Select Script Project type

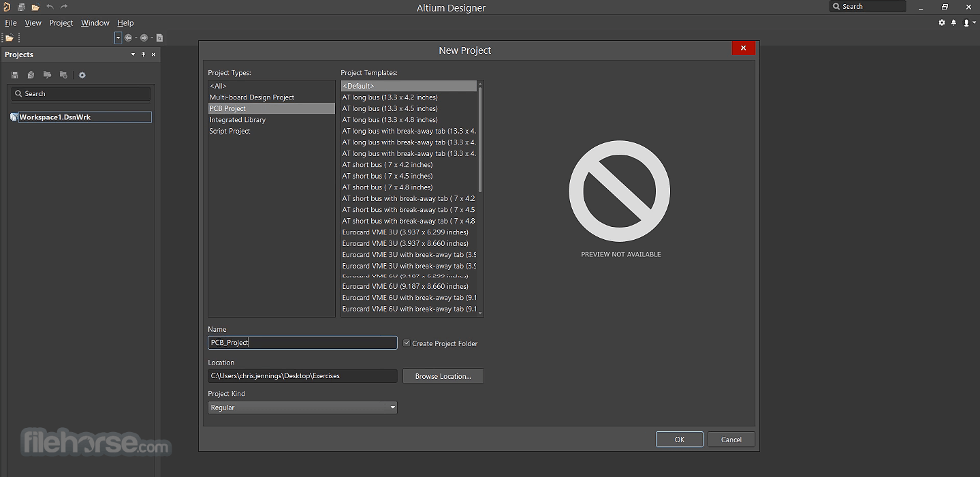point(271,131)
